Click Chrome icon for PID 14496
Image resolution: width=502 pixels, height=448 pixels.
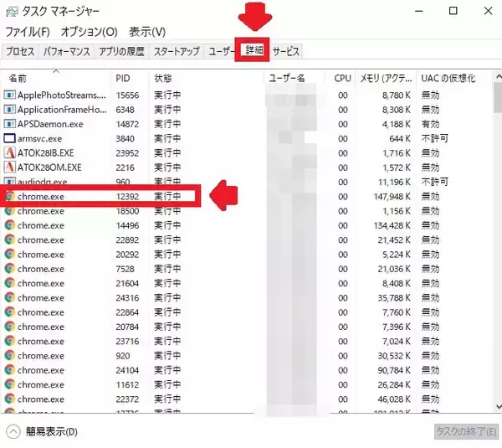(x=9, y=225)
